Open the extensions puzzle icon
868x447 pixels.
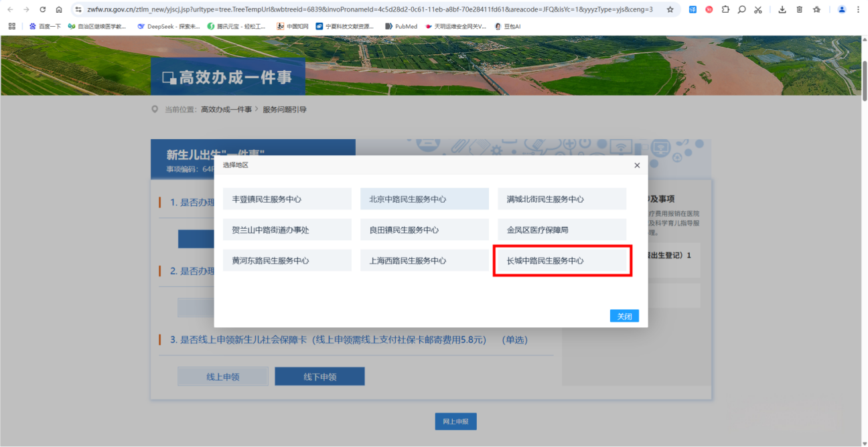click(725, 9)
